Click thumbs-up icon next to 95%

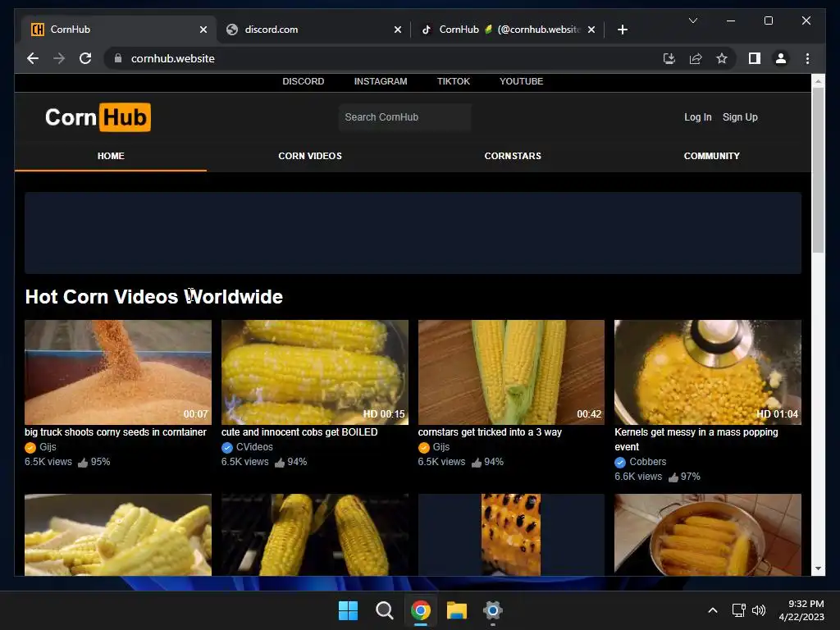pos(83,463)
